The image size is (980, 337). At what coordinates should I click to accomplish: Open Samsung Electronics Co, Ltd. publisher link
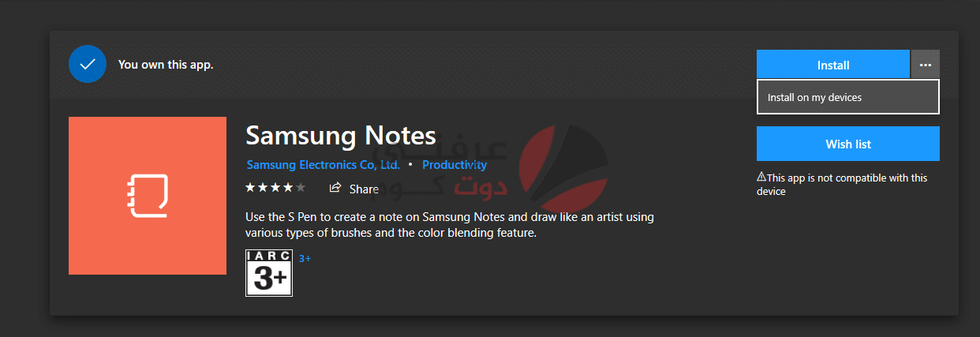[323, 165]
